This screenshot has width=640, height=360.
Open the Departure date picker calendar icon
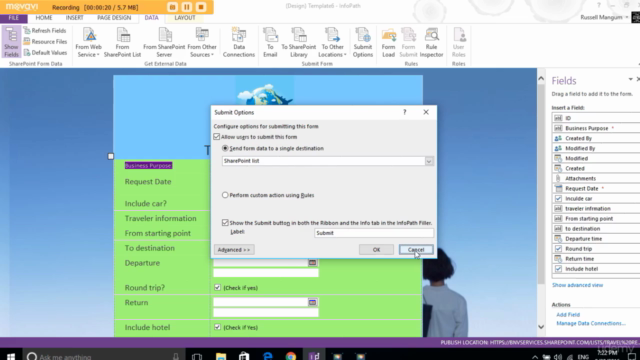(x=312, y=263)
